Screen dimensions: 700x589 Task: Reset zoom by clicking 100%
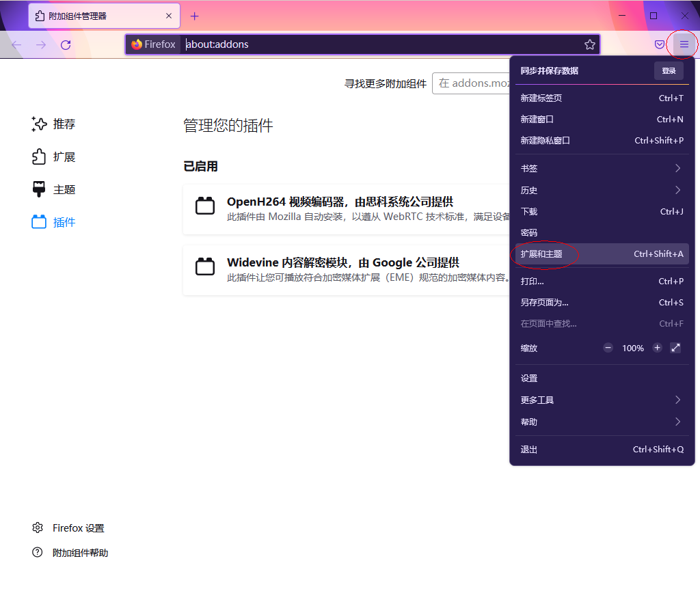(633, 348)
